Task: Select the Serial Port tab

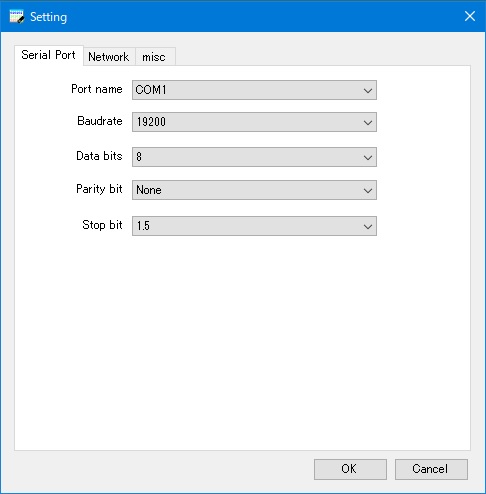Action: 49,55
